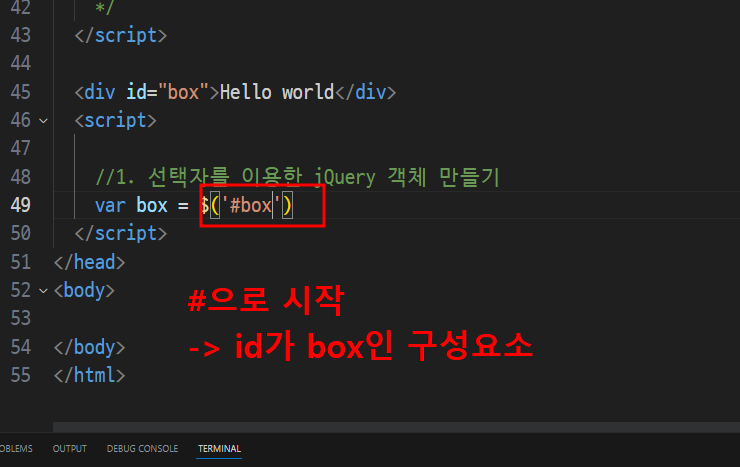Image resolution: width=740 pixels, height=467 pixels.
Task: Click line number 43 in gutter
Action: pyautogui.click(x=21, y=35)
